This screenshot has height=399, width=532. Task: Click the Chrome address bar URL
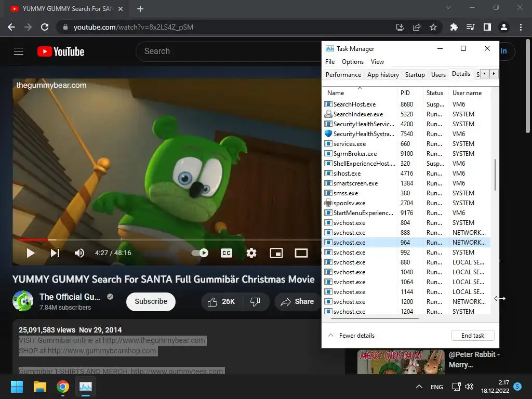(x=134, y=27)
